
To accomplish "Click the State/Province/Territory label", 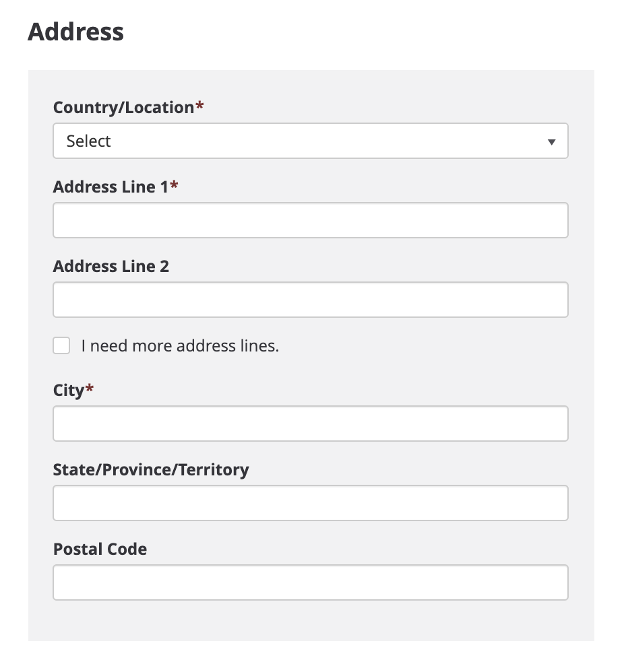I will click(x=151, y=470).
